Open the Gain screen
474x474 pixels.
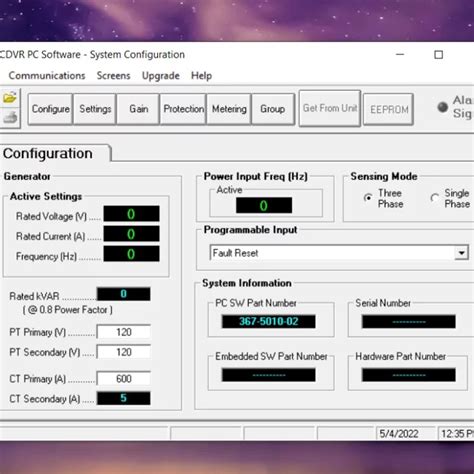coord(138,109)
